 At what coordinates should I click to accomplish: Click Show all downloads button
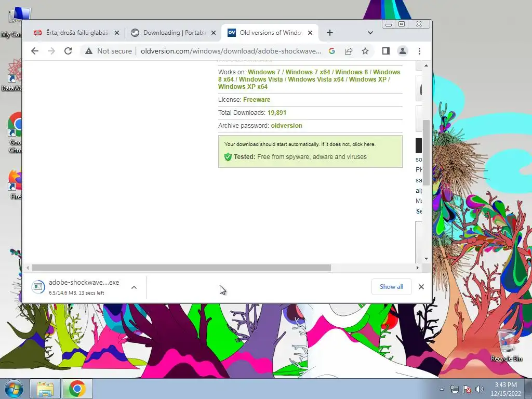pos(392,287)
